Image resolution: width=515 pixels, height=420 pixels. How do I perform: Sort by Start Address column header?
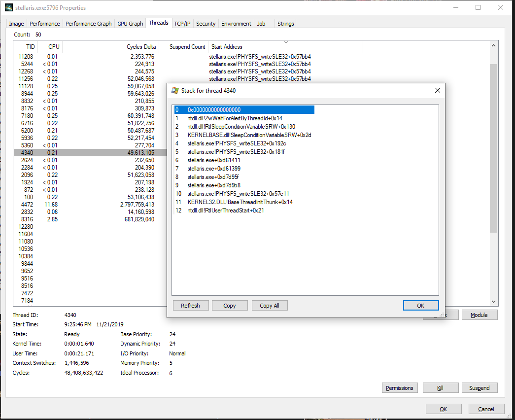point(285,47)
